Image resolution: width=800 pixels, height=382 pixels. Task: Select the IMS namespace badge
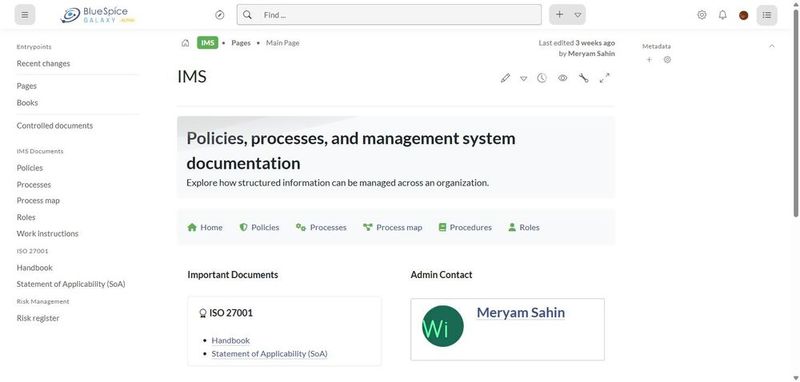click(x=208, y=43)
